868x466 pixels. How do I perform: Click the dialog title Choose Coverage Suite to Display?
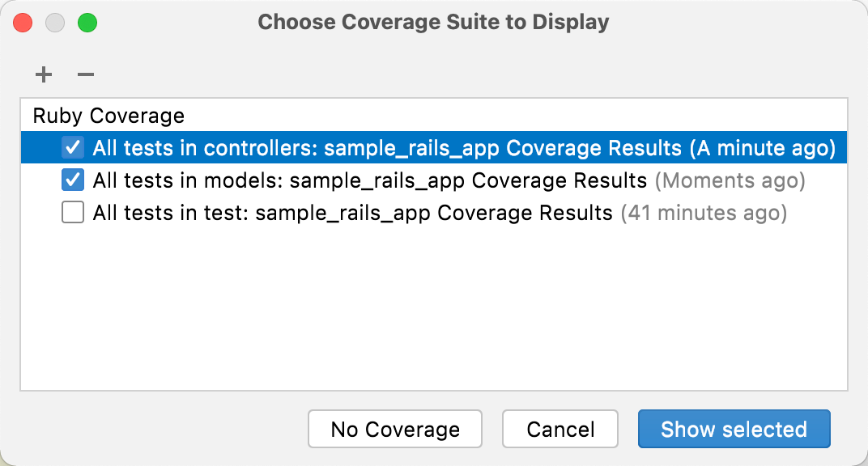click(433, 22)
